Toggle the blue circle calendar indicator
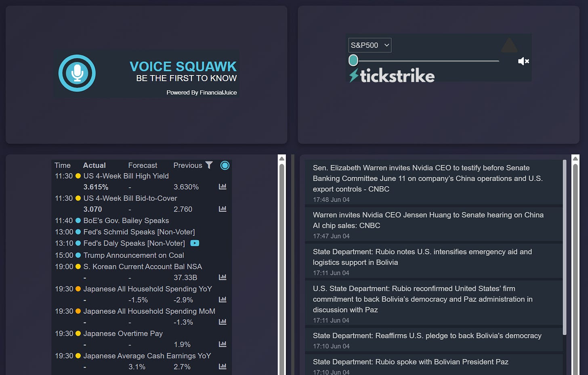 pyautogui.click(x=225, y=165)
